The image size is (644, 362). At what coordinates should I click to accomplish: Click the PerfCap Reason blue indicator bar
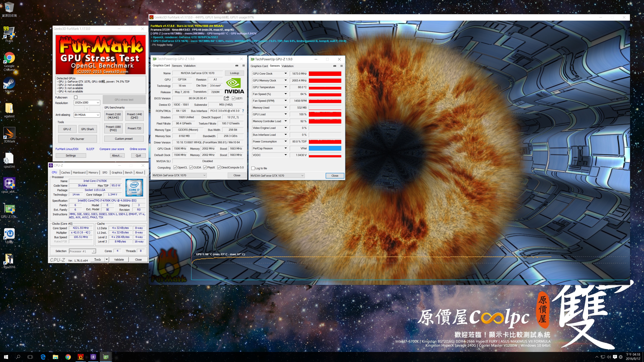[x=325, y=148]
